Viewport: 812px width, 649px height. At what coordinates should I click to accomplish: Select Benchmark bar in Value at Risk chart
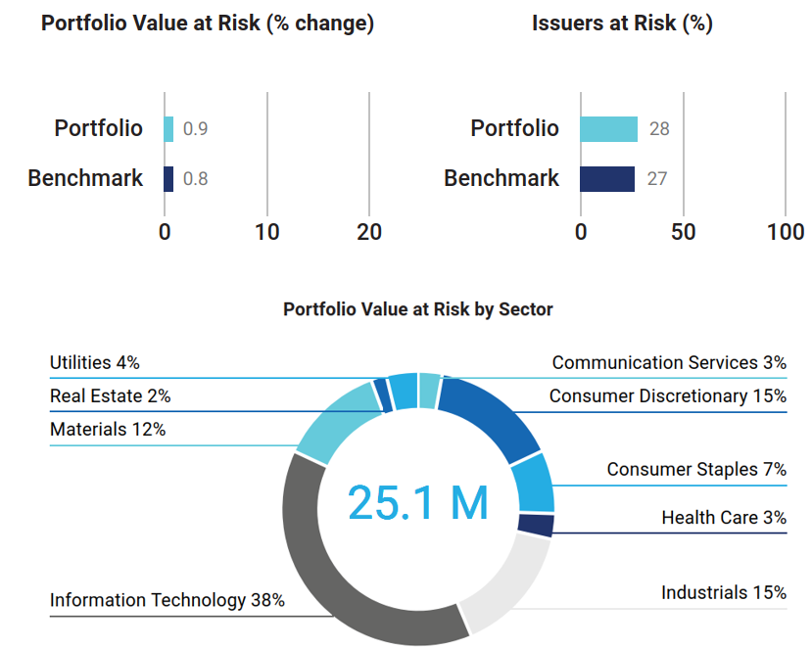point(168,179)
